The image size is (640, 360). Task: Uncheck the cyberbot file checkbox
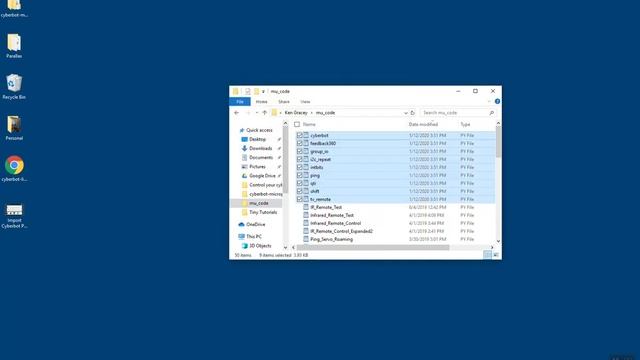[300, 135]
